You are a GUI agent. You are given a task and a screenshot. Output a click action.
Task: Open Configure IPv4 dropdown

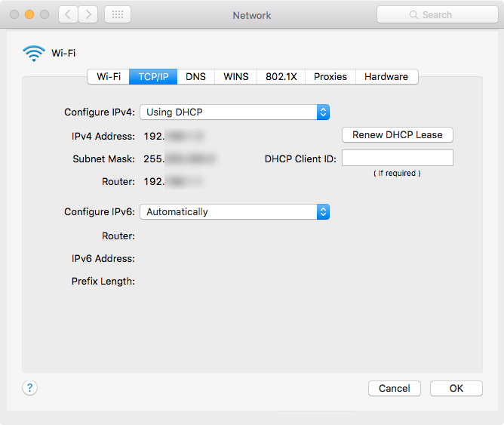(235, 112)
